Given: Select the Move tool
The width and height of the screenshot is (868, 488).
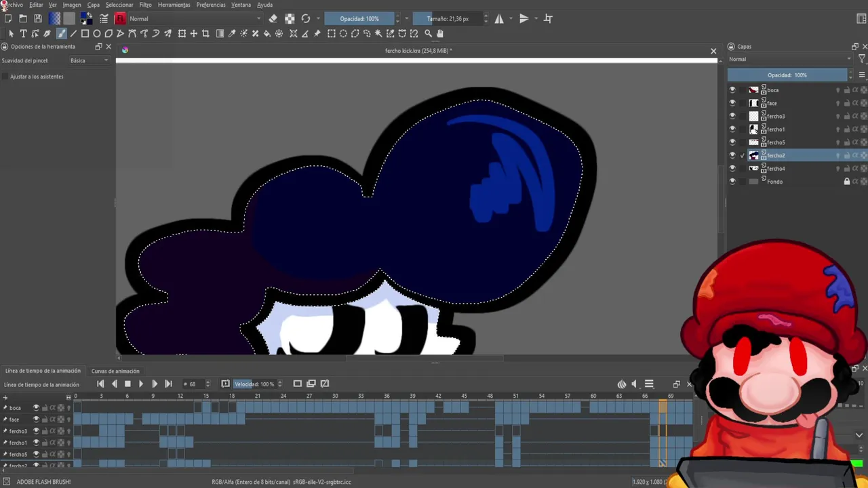Looking at the screenshot, I should pyautogui.click(x=194, y=33).
